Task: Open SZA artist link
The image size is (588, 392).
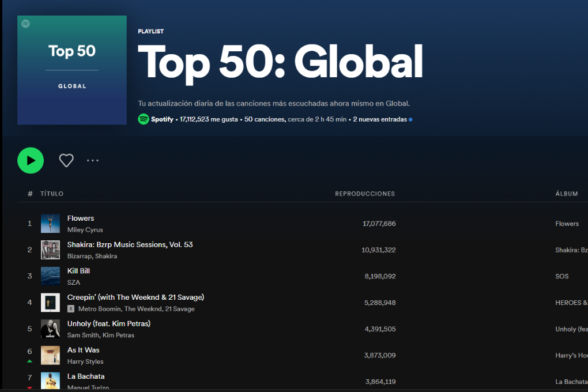Action: coord(74,282)
